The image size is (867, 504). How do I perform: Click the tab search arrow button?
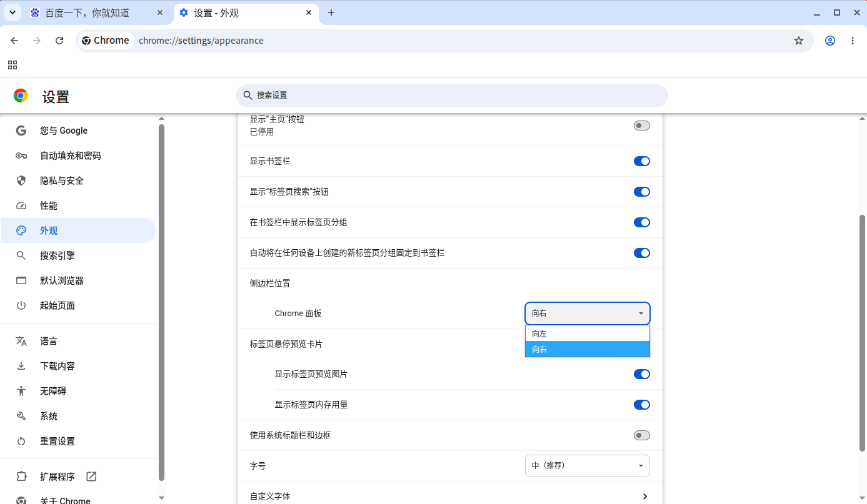click(x=12, y=12)
